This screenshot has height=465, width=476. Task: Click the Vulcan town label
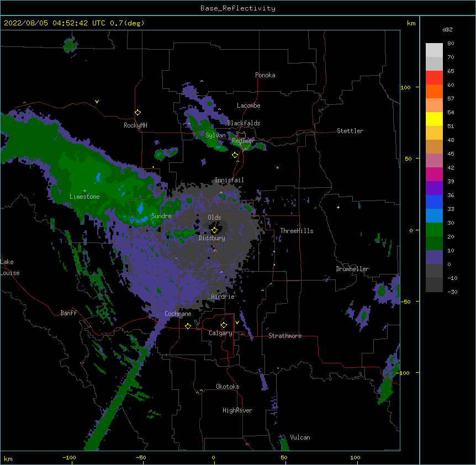(300, 437)
